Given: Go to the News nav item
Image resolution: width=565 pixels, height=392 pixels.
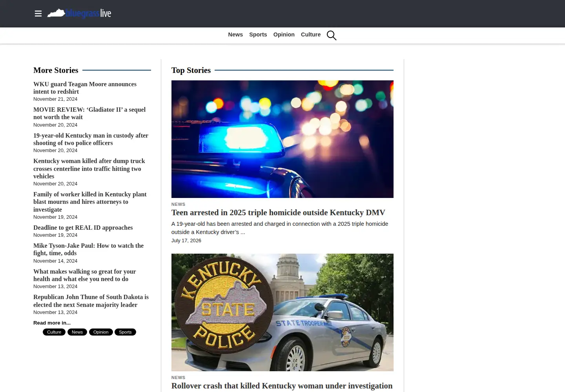Looking at the screenshot, I should pos(235,34).
